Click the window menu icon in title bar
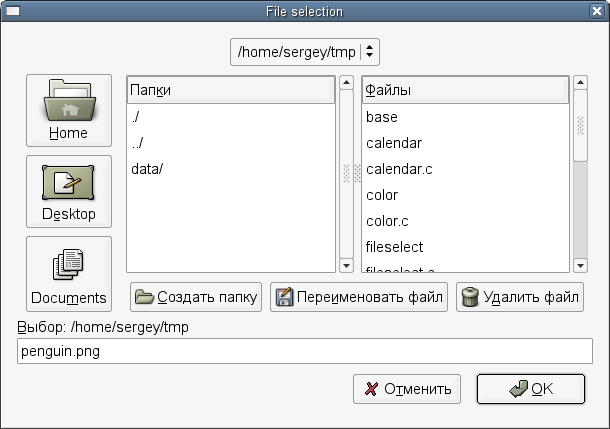This screenshot has height=429, width=610. [13, 12]
